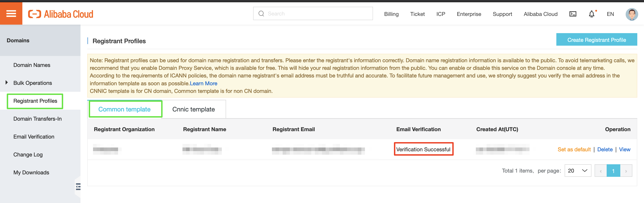Switch to the Cnnic template tab

(193, 109)
